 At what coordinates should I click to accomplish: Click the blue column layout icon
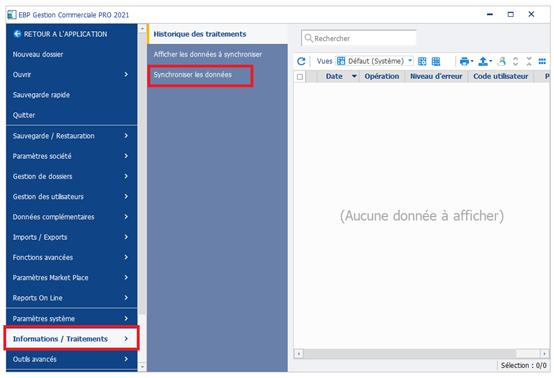pos(542,61)
